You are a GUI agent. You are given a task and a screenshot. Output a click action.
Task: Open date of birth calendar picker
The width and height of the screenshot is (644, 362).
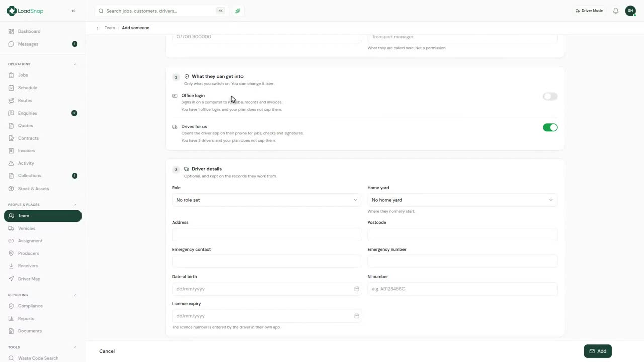tap(357, 289)
